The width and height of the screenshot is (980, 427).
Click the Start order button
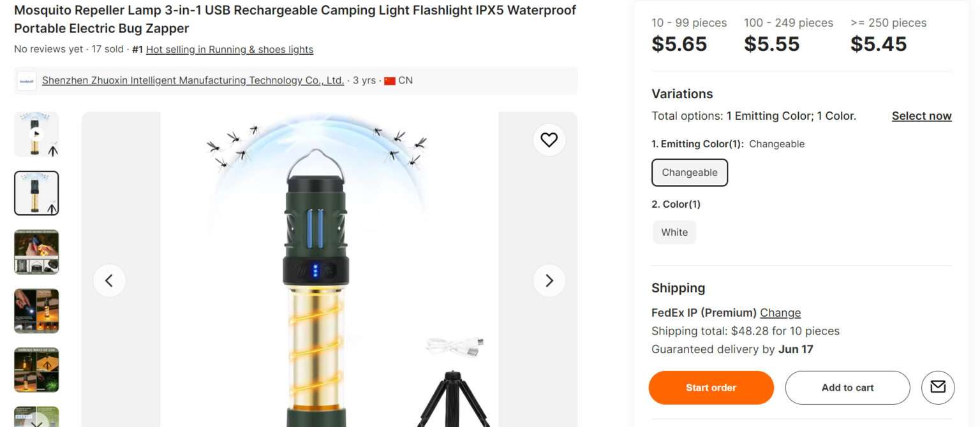pos(711,387)
